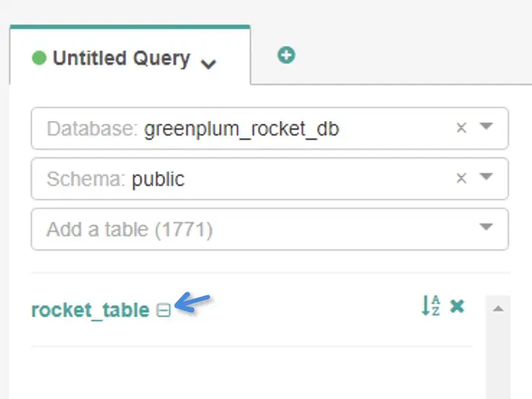This screenshot has width=532, height=399.
Task: Sort rocket_table columns alphabetically
Action: [x=430, y=306]
